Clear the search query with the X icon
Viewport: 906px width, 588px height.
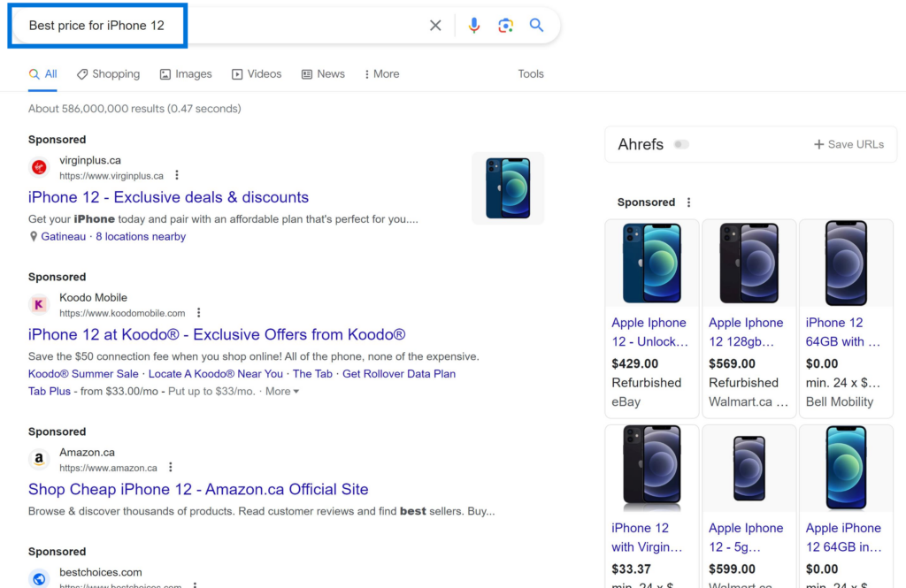pos(435,25)
